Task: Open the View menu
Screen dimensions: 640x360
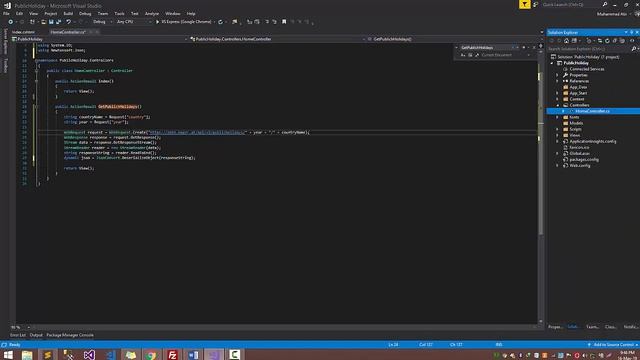Action: click(x=33, y=13)
